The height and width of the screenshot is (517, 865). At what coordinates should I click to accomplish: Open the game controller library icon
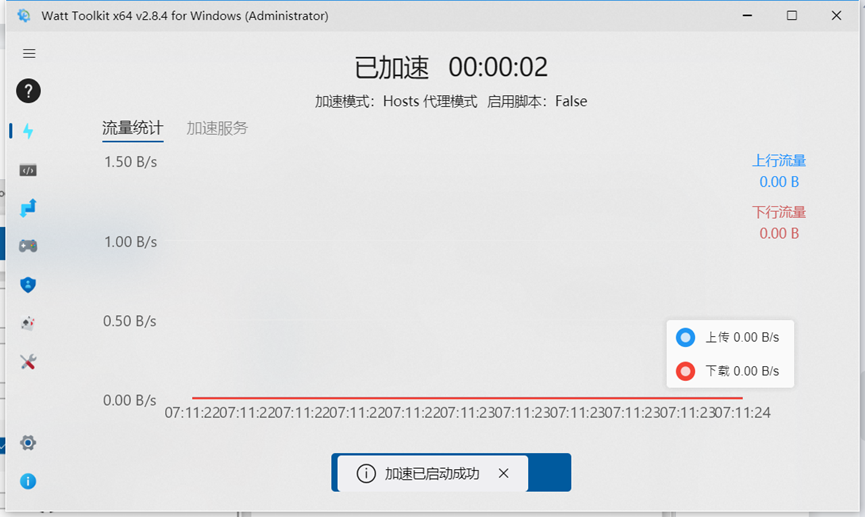(28, 246)
